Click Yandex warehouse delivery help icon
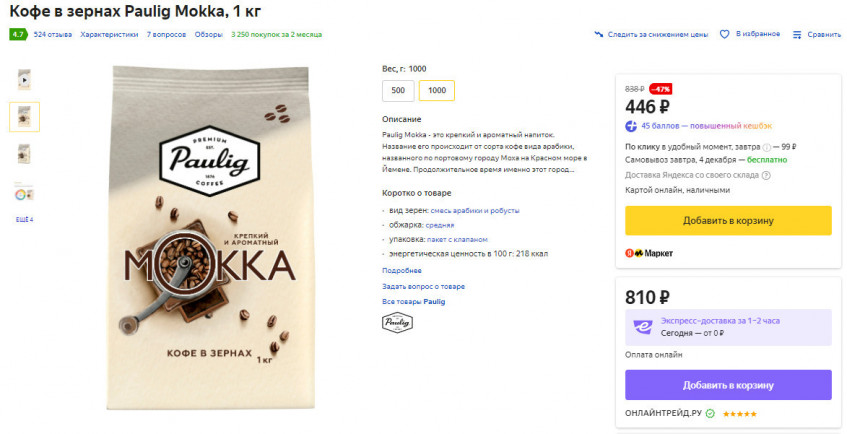 coord(766,175)
